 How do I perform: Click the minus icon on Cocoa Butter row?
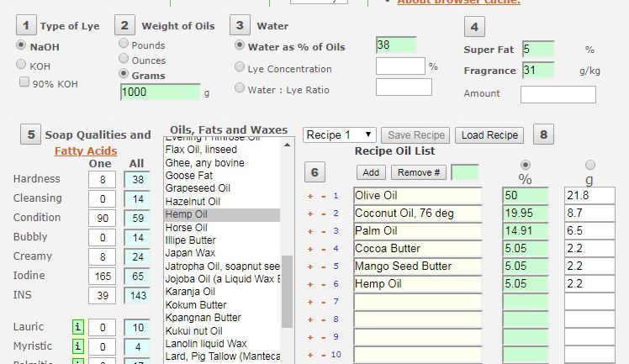point(322,249)
